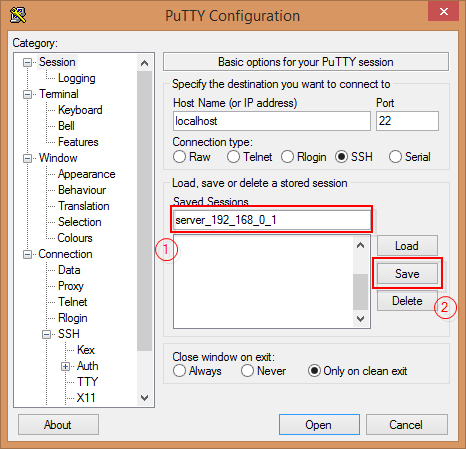466x449 pixels.
Task: Close the PuTTY Configuration window
Action: [444, 11]
